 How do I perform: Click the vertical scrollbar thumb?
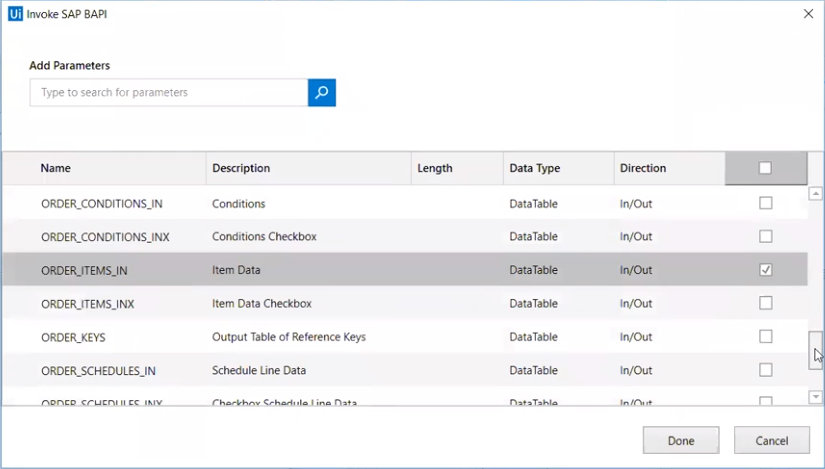pyautogui.click(x=816, y=350)
